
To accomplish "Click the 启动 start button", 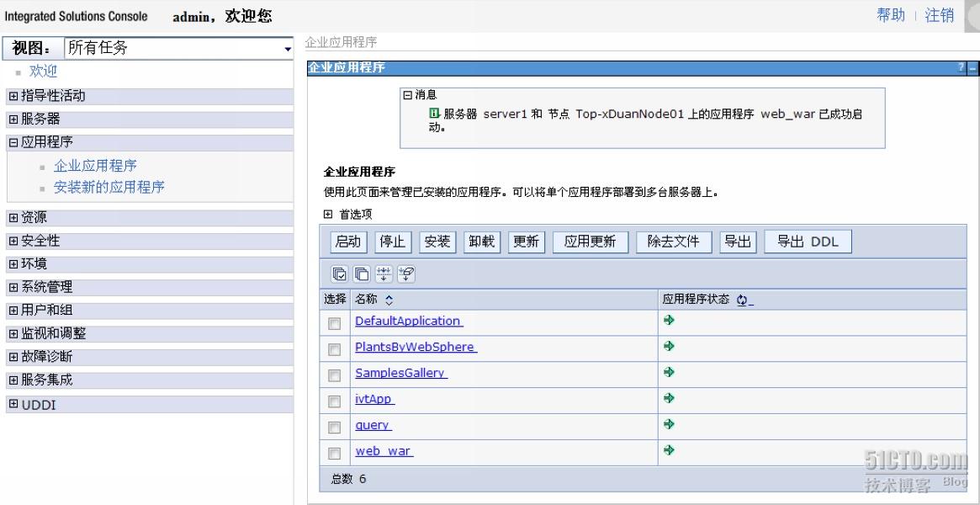I will tap(347, 242).
